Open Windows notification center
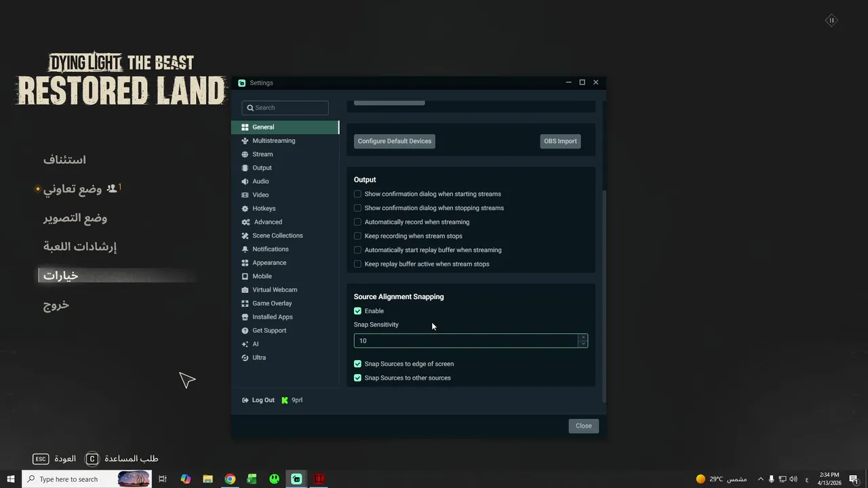Image resolution: width=868 pixels, height=488 pixels. click(854, 479)
